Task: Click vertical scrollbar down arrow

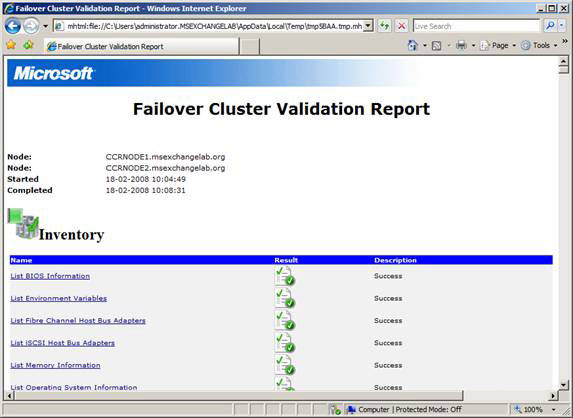Action: pos(563,385)
